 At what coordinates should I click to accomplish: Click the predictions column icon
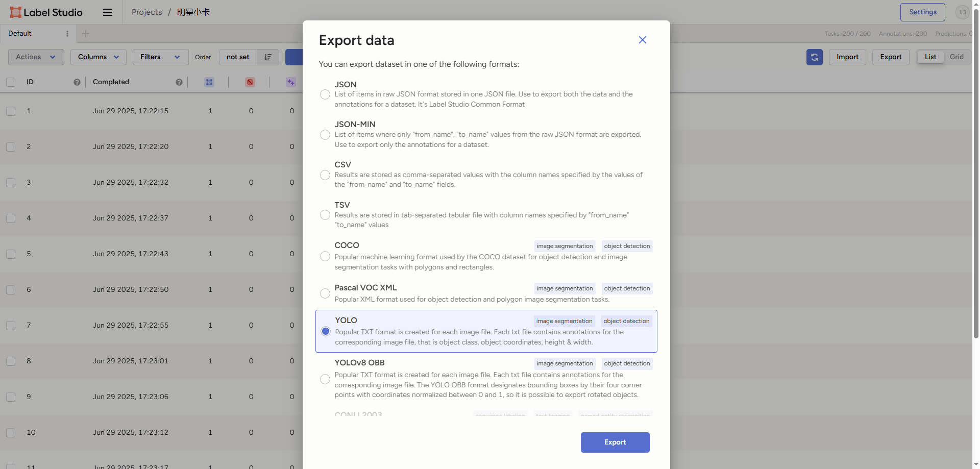pyautogui.click(x=291, y=82)
